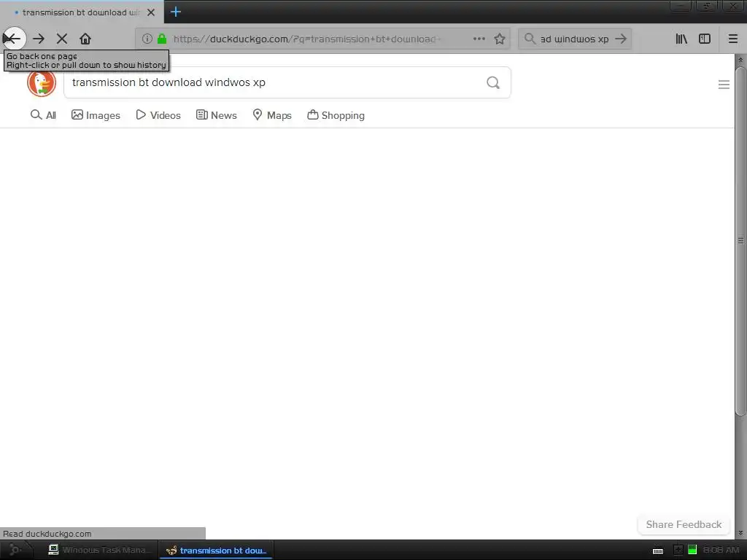Switch to Shopping results
747x560 pixels.
[336, 114]
